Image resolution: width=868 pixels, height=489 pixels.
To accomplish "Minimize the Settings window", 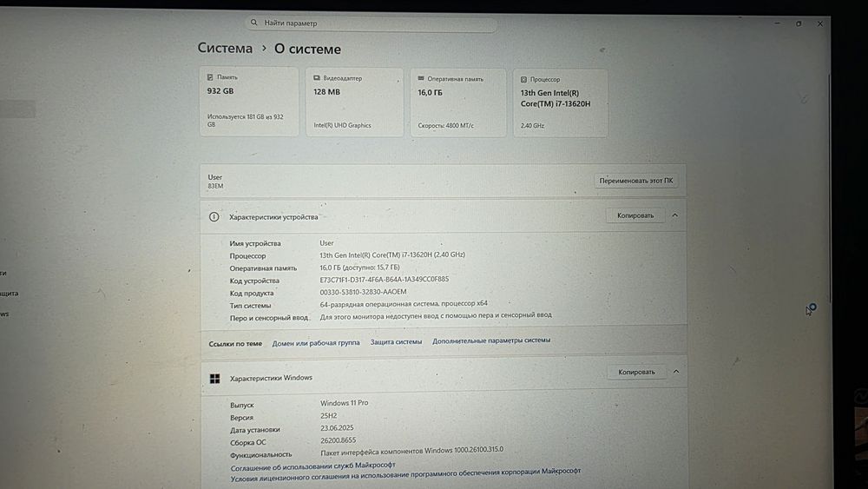I will (777, 23).
